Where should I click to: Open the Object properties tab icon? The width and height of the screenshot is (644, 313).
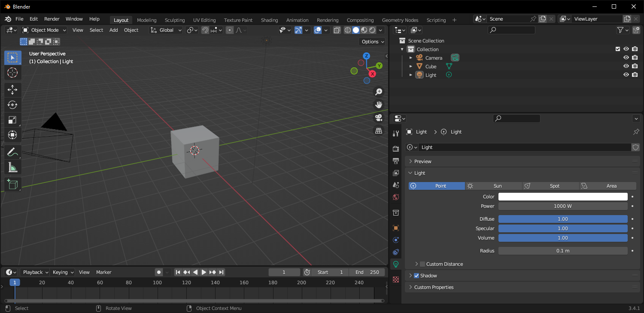tap(396, 228)
